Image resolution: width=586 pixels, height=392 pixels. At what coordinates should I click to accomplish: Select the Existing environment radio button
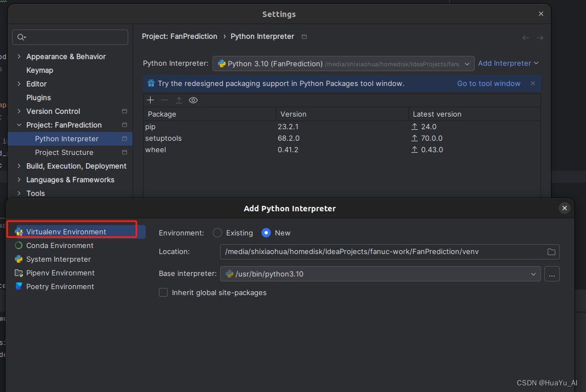217,233
